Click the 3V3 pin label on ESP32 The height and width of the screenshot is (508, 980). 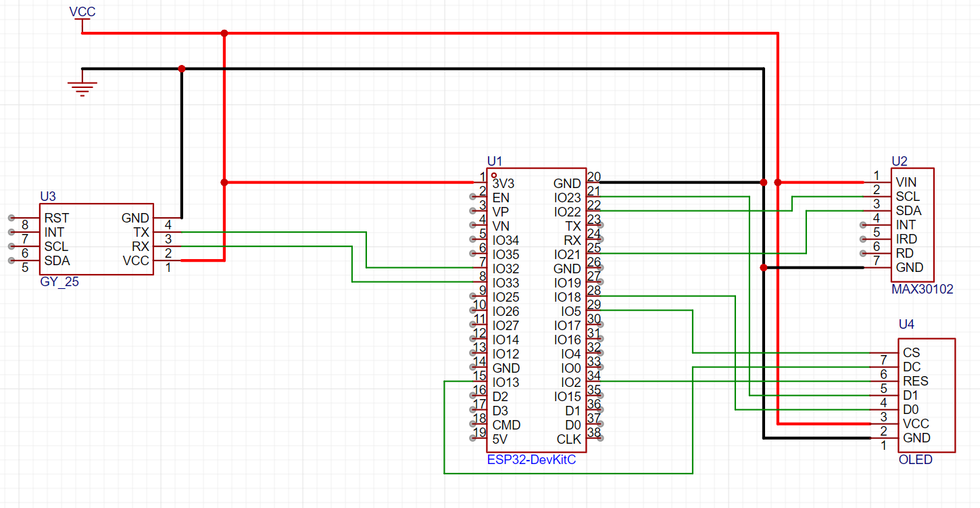[x=504, y=183]
